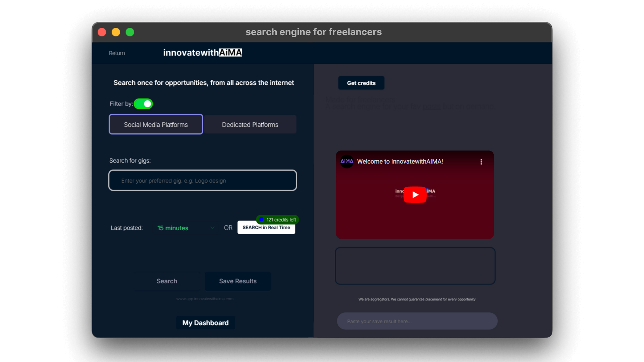Click www.app.innovatewithaima.com text
The width and height of the screenshot is (644, 362).
(205, 299)
